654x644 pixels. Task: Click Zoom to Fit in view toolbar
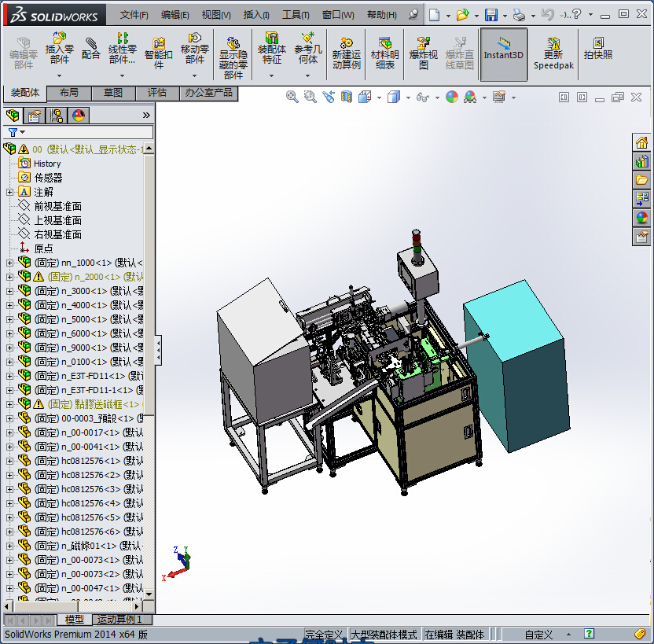[292, 97]
